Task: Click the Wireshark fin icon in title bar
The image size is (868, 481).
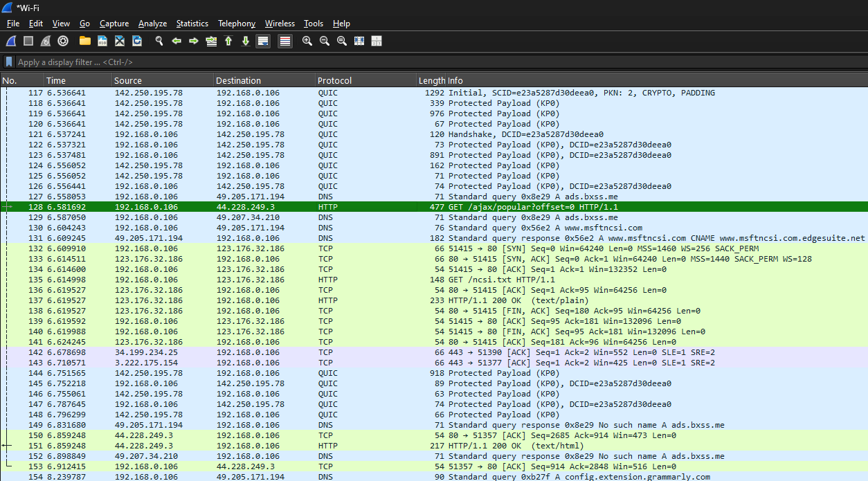Action: click(x=7, y=7)
